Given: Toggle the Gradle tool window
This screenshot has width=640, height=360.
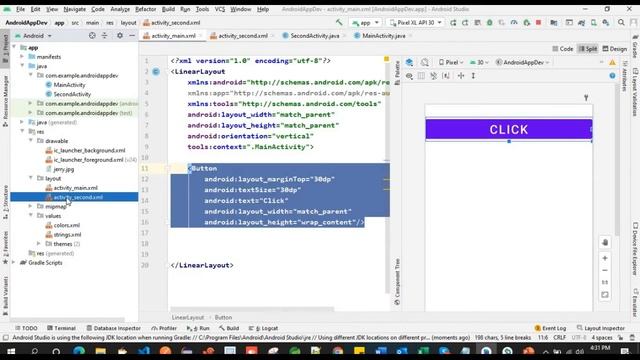Looking at the screenshot, I should (x=635, y=46).
